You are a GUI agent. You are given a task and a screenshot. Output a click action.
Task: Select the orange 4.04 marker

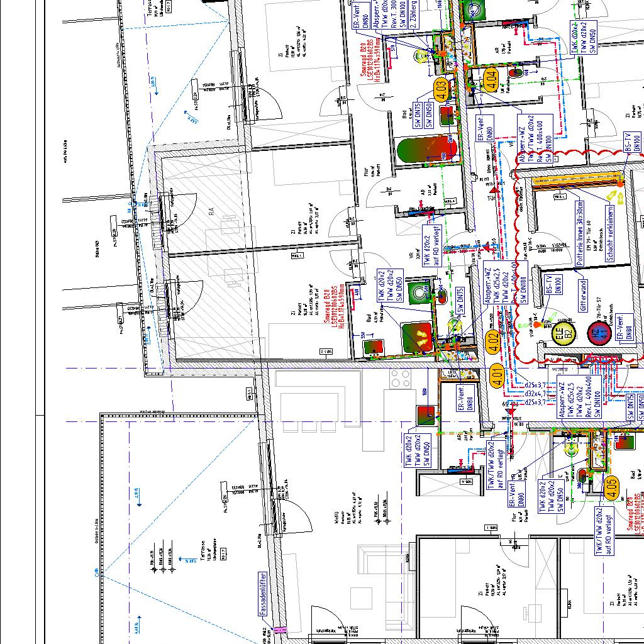[x=492, y=79]
